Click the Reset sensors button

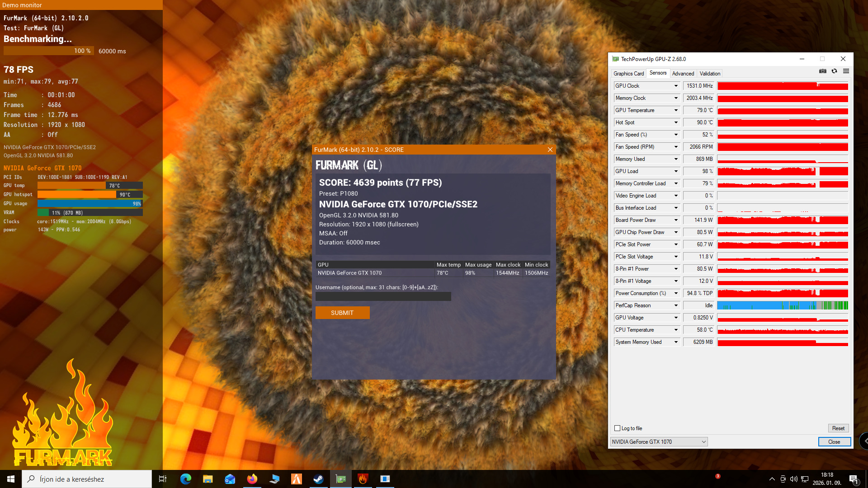tap(838, 428)
